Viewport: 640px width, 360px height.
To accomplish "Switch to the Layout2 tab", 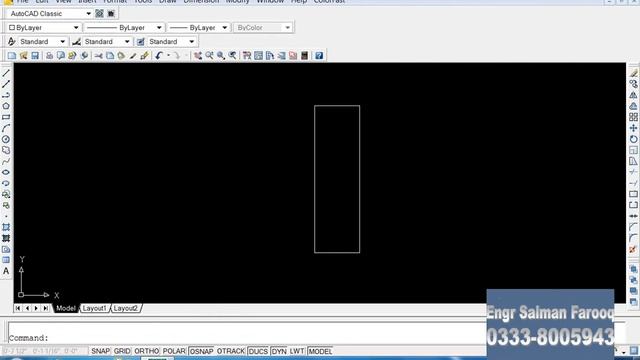I will [x=125, y=308].
